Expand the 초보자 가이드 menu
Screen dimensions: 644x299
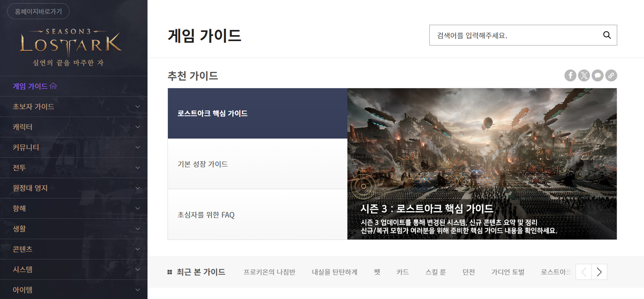coord(74,107)
